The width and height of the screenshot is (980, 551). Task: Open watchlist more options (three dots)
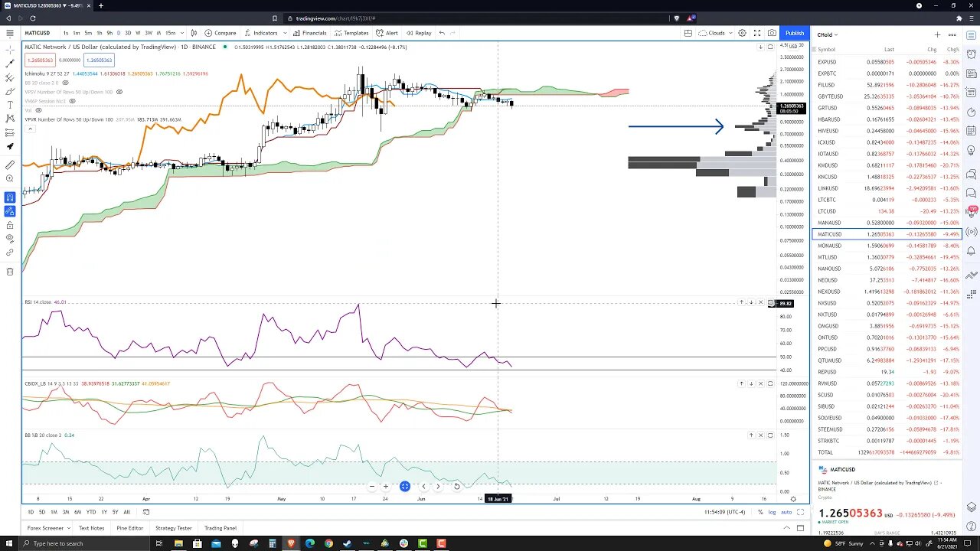[952, 34]
